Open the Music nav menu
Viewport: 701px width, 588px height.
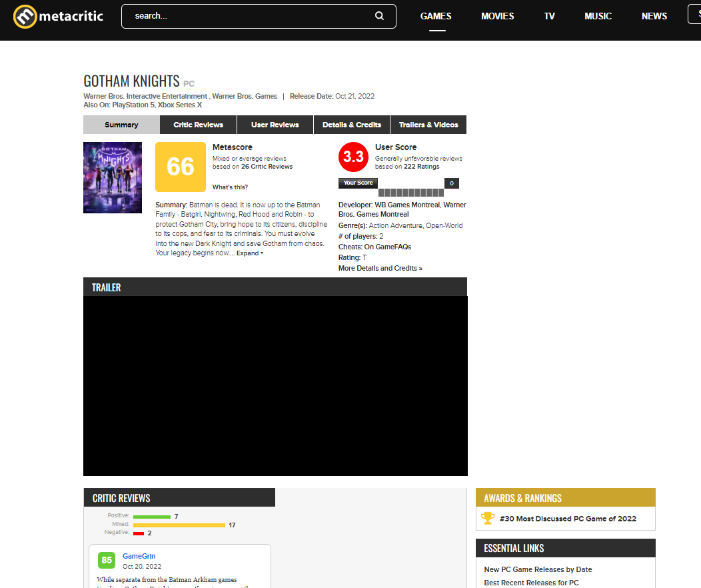(x=598, y=16)
